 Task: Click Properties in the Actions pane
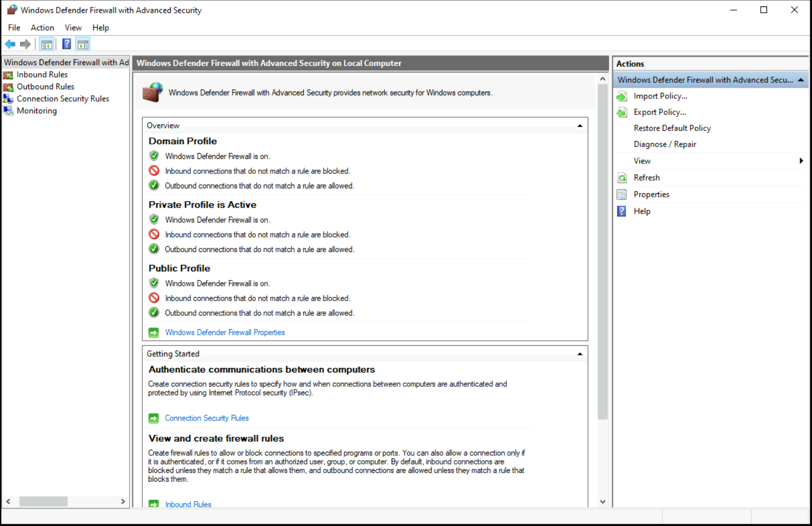652,194
